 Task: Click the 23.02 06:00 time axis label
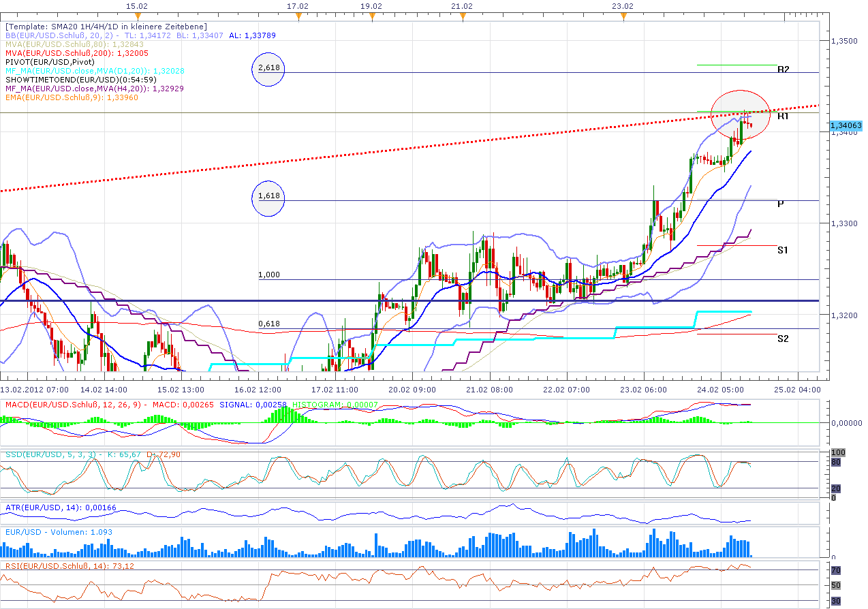pos(645,390)
